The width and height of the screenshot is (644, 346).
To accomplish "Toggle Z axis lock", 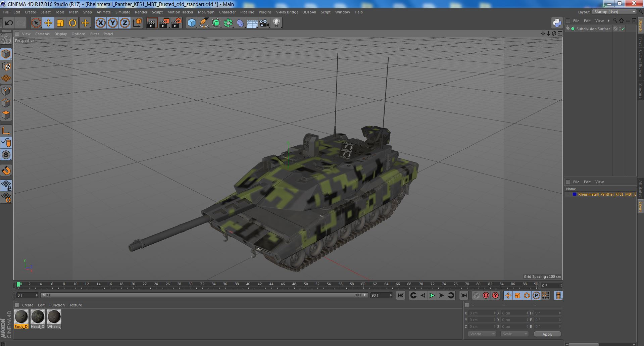I will (125, 23).
